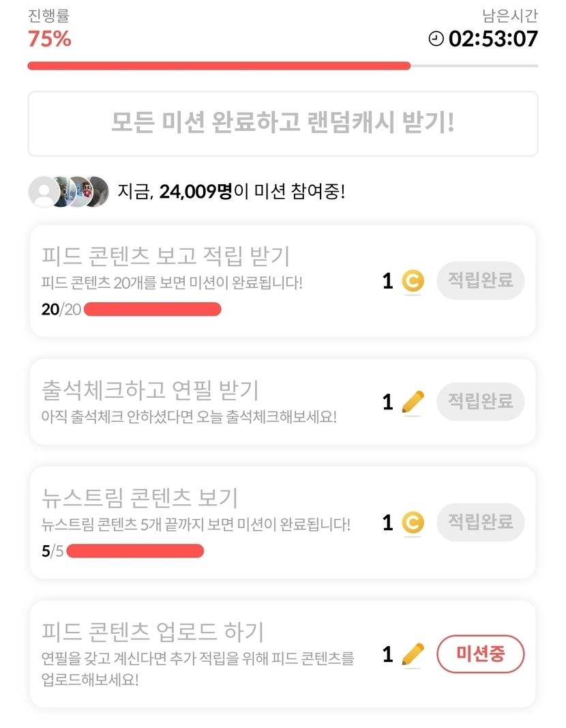This screenshot has height=728, width=566.
Task: Click the overall 75% mission progress bar
Action: point(282,66)
